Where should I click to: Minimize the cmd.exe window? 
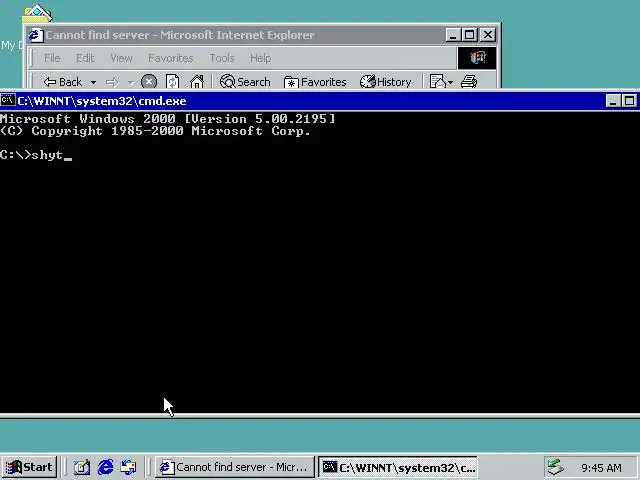click(613, 101)
